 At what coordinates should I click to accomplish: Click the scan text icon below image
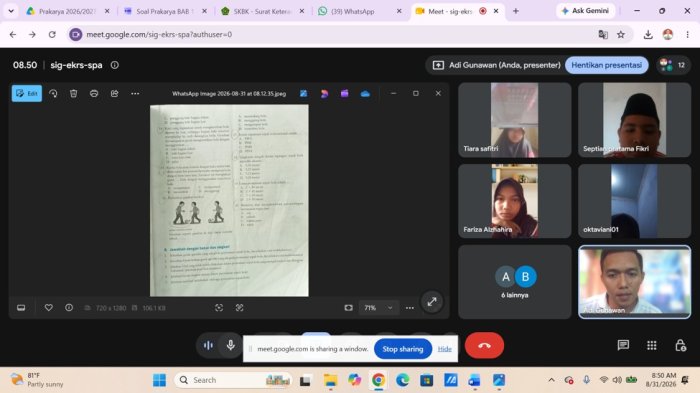coord(219,308)
